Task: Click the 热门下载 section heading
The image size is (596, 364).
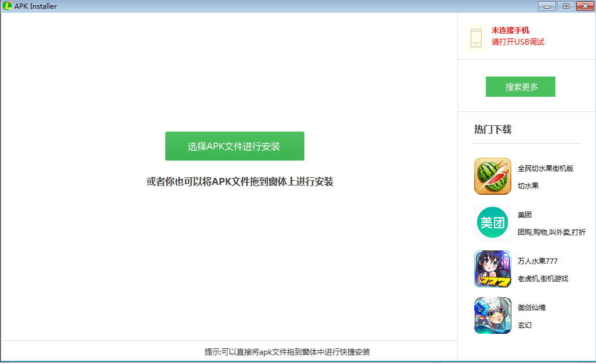Action: (x=492, y=129)
